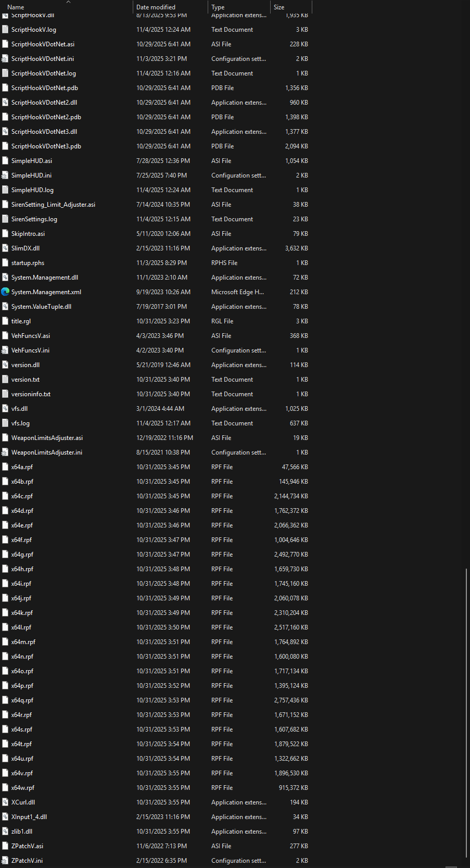This screenshot has width=470, height=868.
Task: Click the vertical scrollbar thumb
Action: (466, 713)
